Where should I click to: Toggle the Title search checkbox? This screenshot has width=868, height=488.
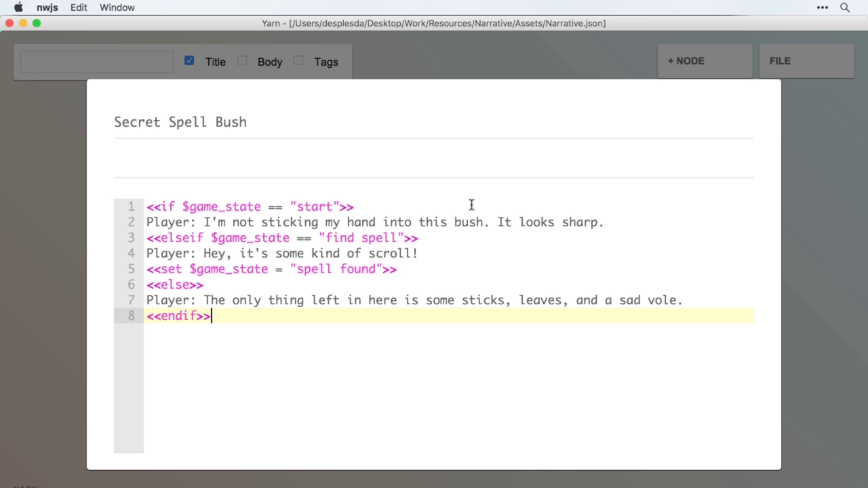click(189, 60)
